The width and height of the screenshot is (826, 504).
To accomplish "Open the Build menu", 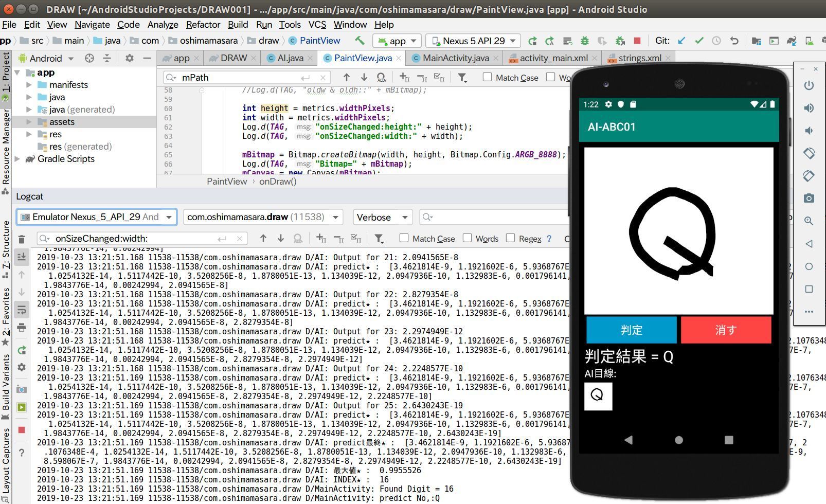I will click(x=238, y=24).
